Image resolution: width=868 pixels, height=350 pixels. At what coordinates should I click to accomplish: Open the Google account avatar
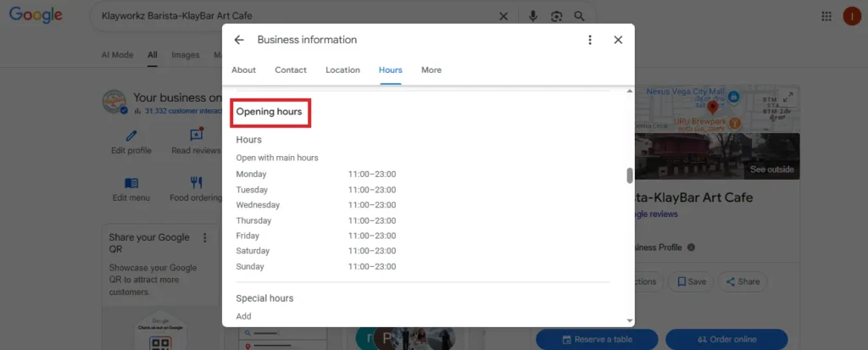[x=851, y=16]
